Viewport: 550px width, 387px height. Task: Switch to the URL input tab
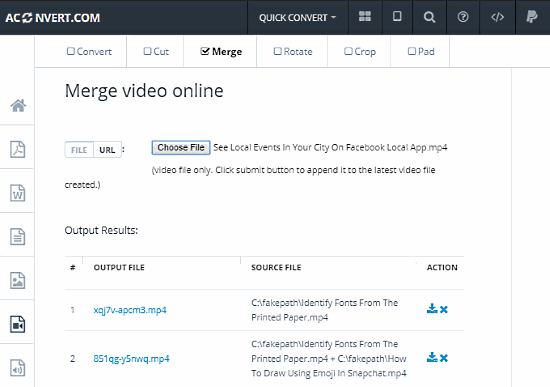tap(107, 150)
